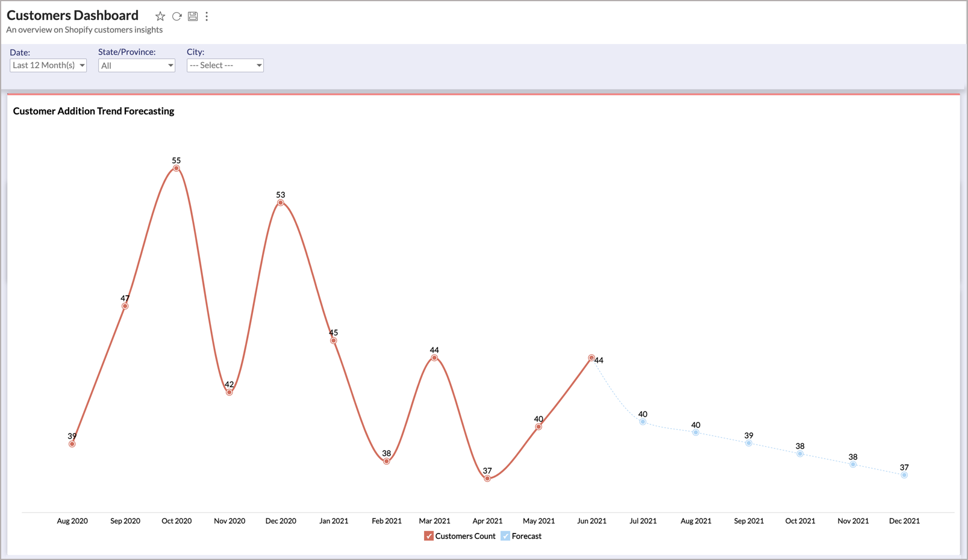Screen dimensions: 968x560
Task: Click the Apr 2021 lowest point at 37
Action: [487, 479]
